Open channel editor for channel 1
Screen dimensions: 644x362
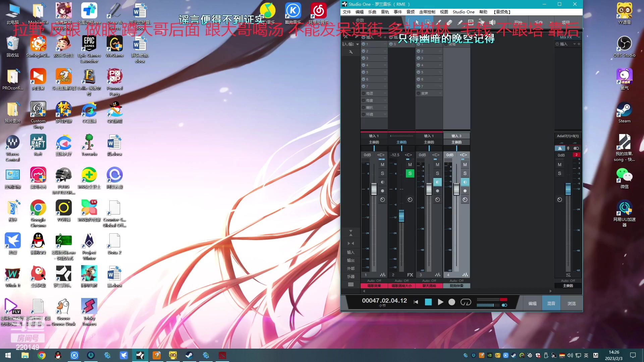[382, 275]
